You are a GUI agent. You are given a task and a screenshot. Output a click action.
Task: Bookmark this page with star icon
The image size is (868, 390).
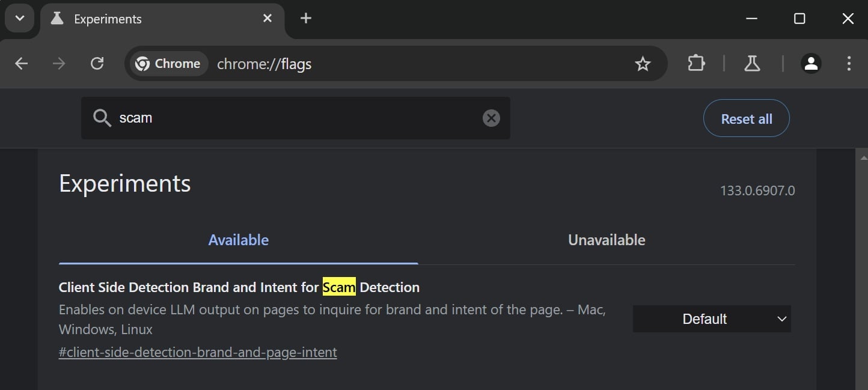click(643, 64)
